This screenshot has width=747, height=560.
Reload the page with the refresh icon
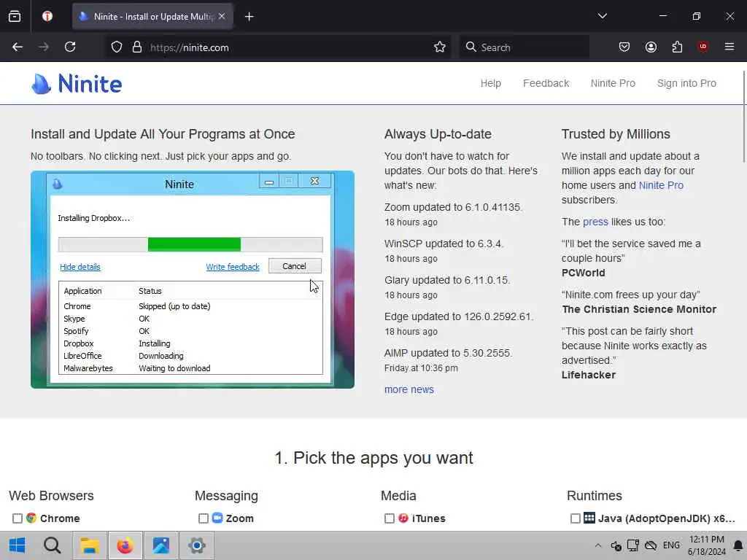coord(70,47)
